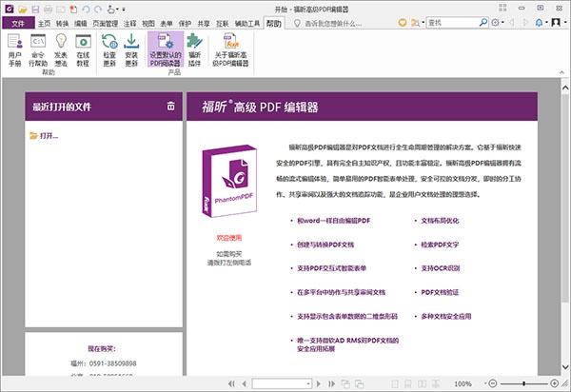Image resolution: width=571 pixels, height=392 pixels.
Task: Click the orange heart icon near the search box
Action: point(403,23)
